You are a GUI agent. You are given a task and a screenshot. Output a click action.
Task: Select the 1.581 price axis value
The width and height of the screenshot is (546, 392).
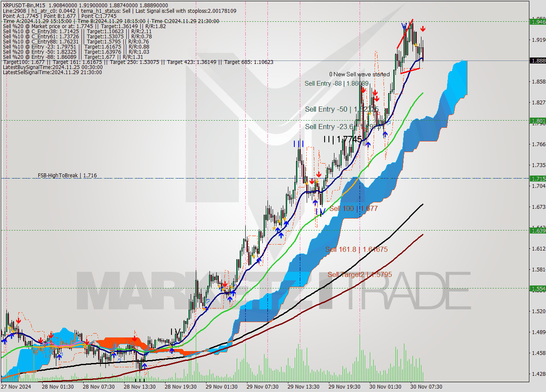(538, 269)
